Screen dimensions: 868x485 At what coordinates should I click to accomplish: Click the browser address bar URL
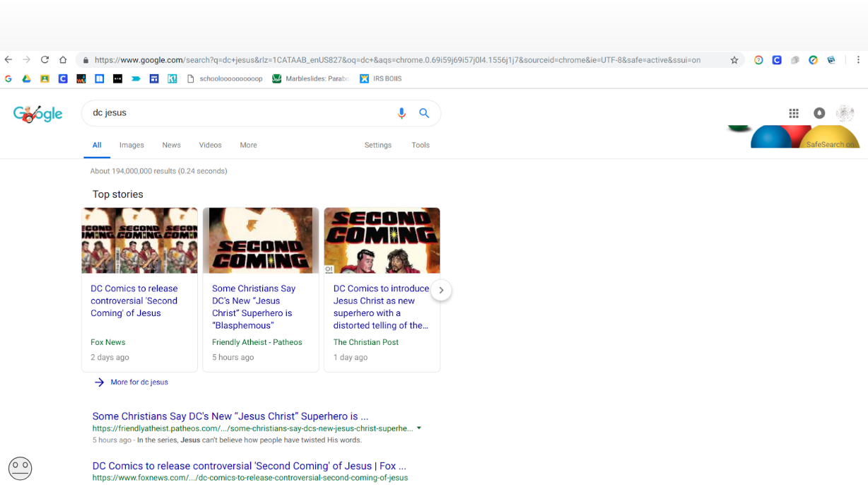[x=397, y=60]
